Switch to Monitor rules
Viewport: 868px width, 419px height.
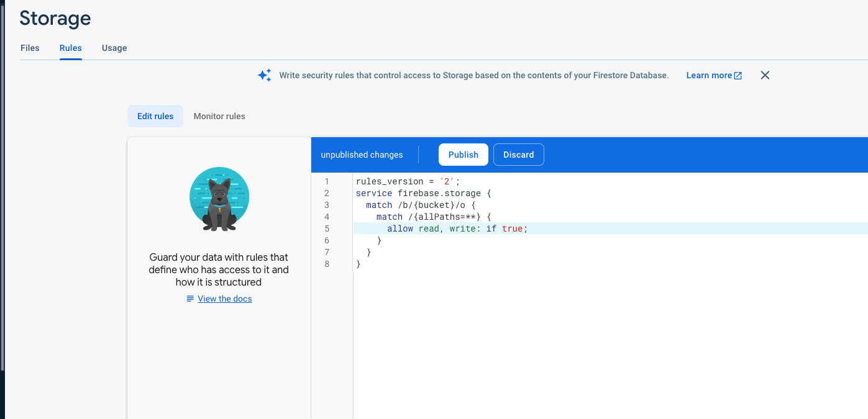[219, 116]
